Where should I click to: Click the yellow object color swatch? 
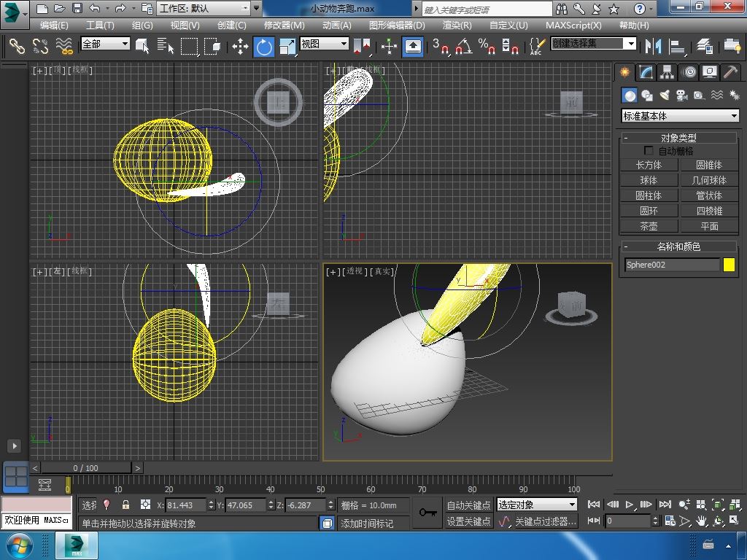click(729, 265)
